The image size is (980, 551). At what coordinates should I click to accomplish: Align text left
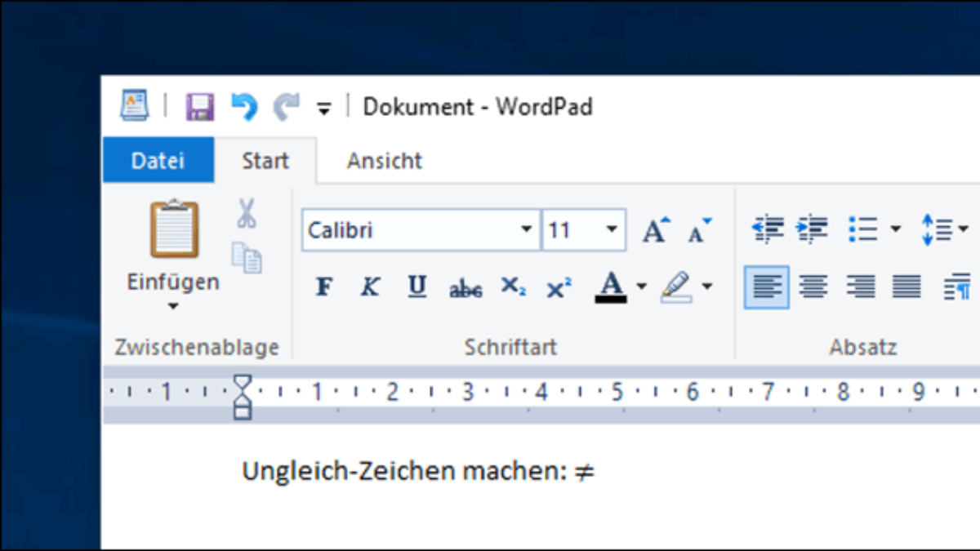[767, 287]
